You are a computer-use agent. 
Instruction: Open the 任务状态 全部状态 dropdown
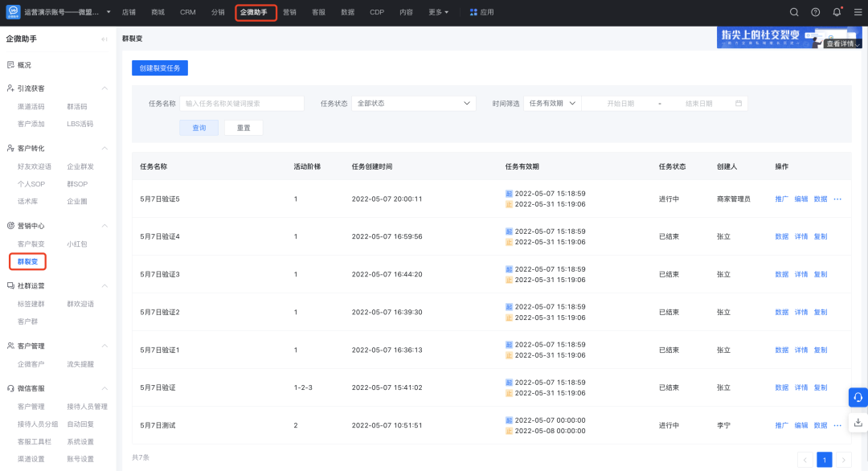(413, 104)
